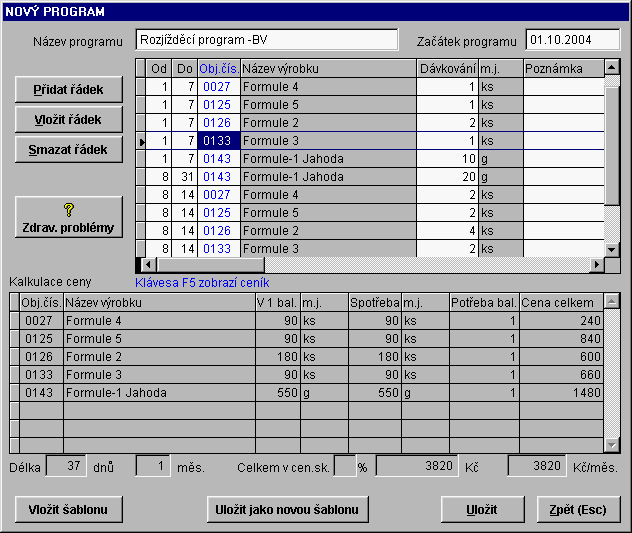Click the Cena celkem column header

point(561,302)
